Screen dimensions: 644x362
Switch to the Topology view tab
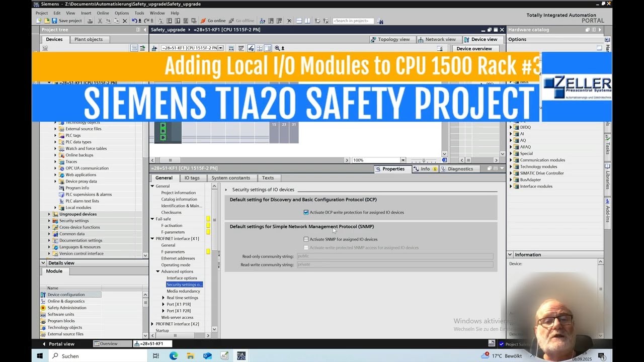point(390,39)
